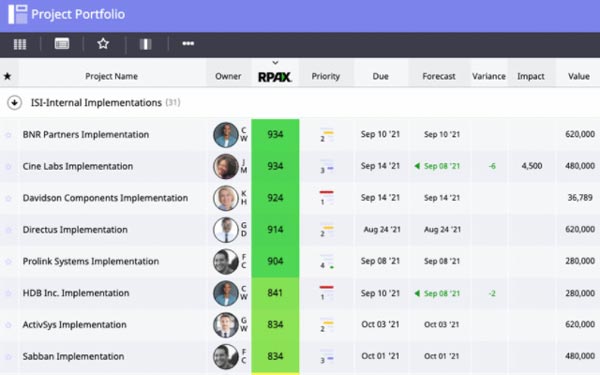Click value 36,789 on Davidson row
600x375 pixels.
(x=580, y=198)
